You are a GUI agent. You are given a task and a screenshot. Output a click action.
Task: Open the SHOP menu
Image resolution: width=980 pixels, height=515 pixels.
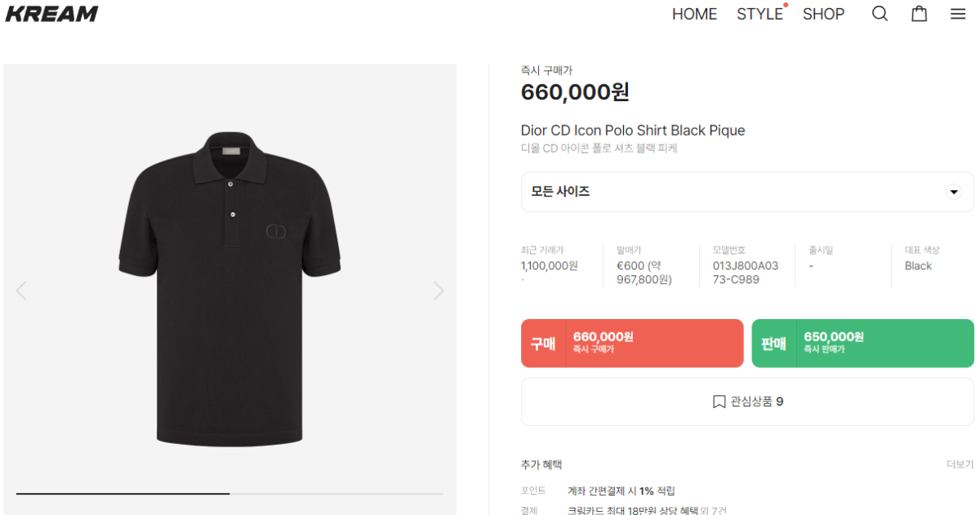823,14
